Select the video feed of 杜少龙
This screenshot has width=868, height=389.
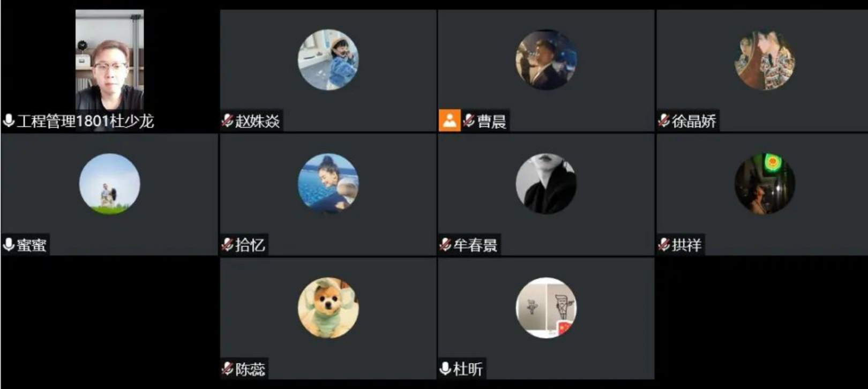(x=109, y=59)
